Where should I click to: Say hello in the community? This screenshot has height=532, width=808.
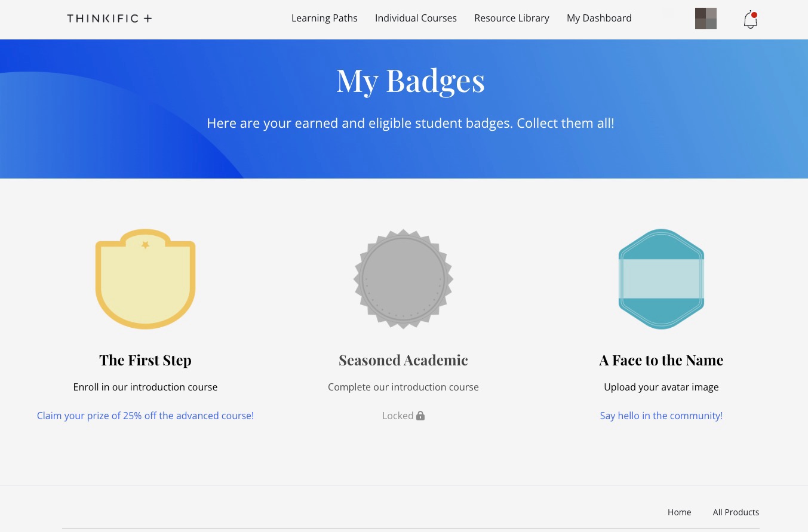pos(661,416)
